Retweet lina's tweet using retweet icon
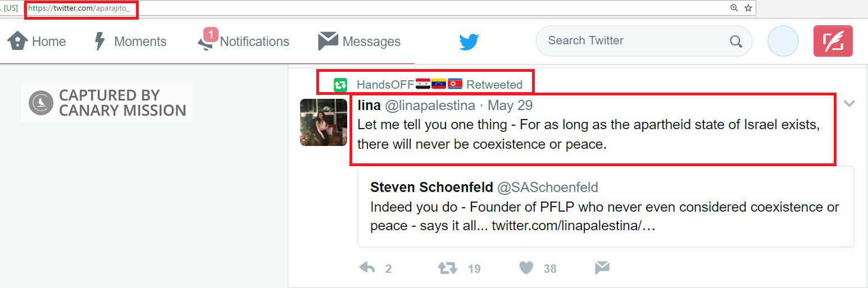The height and width of the screenshot is (288, 868). point(447,268)
